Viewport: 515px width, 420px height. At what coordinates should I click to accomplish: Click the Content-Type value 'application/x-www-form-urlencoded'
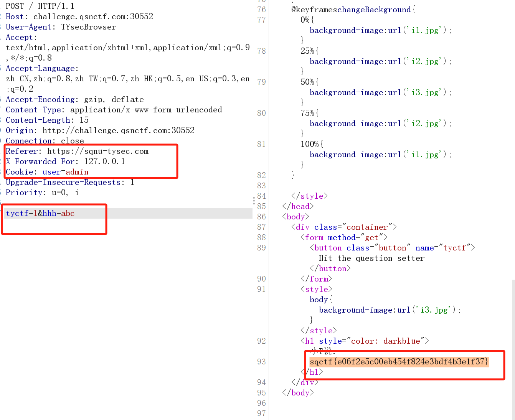(x=146, y=110)
